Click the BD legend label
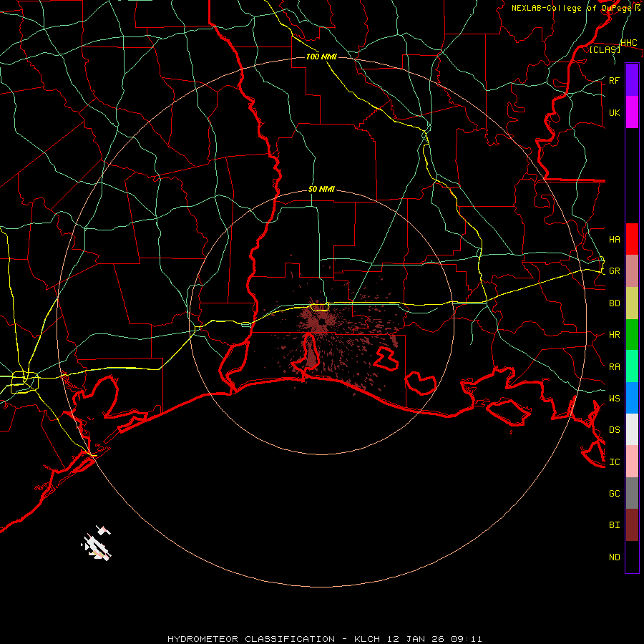The image size is (644, 644). point(614,303)
